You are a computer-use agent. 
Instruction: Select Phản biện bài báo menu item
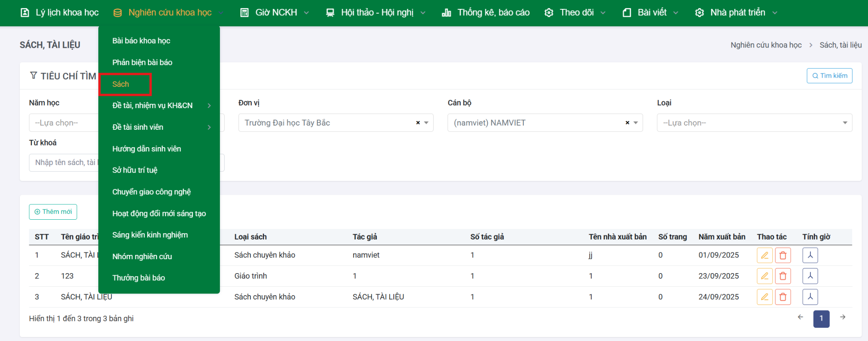(x=142, y=62)
